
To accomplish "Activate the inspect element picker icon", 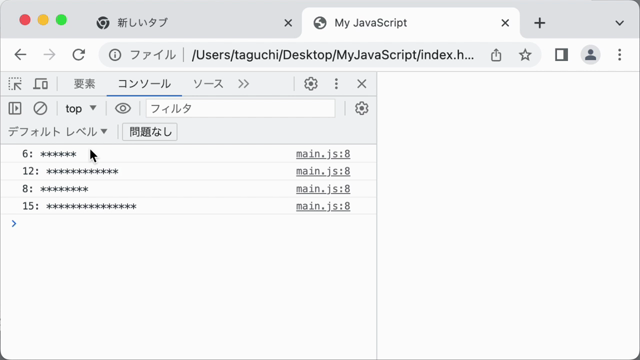I will tap(15, 84).
